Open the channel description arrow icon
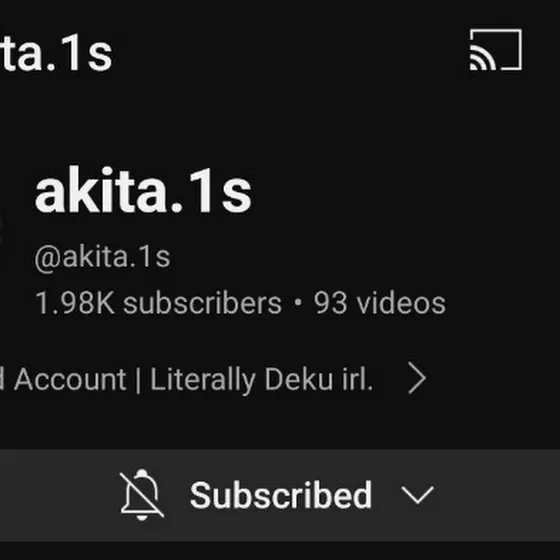 click(x=417, y=378)
